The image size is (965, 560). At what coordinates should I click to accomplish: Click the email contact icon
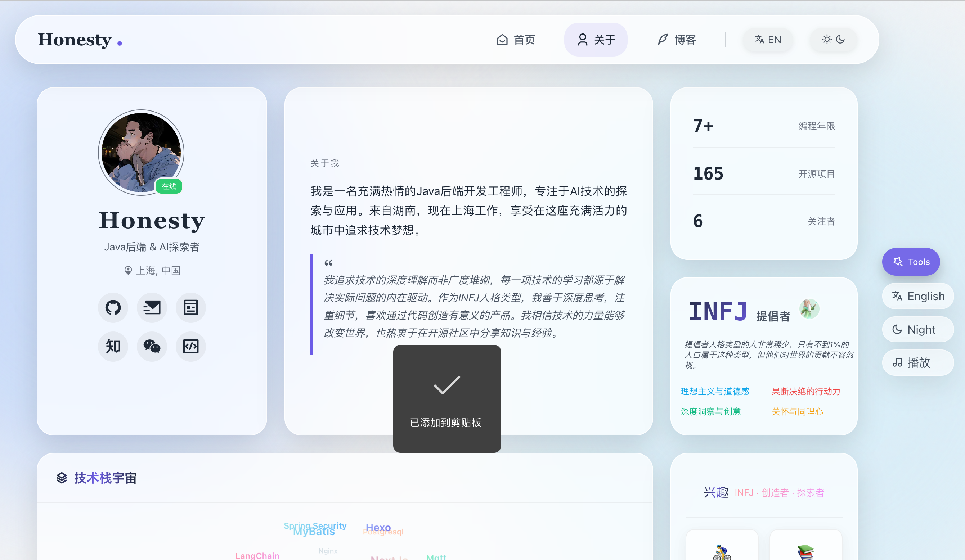point(152,307)
